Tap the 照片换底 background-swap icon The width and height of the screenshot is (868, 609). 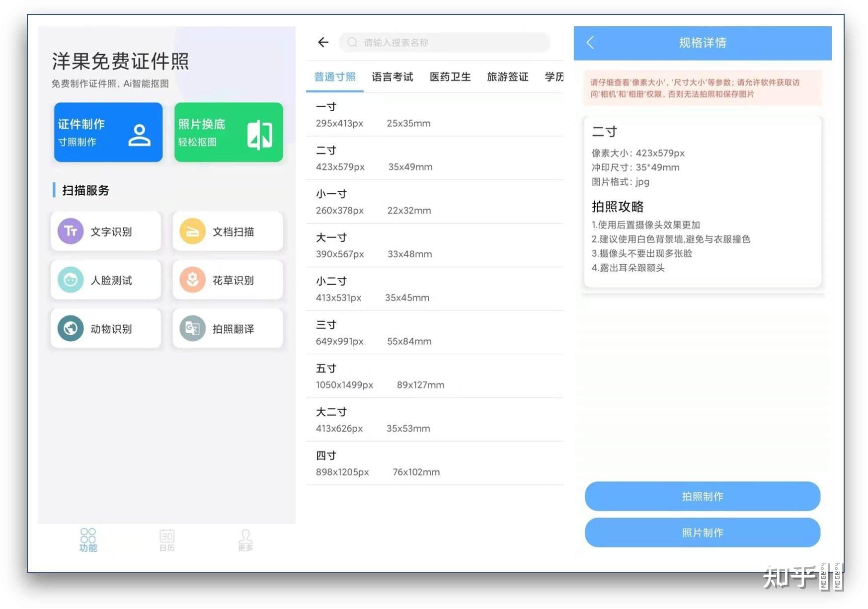pyautogui.click(x=260, y=135)
